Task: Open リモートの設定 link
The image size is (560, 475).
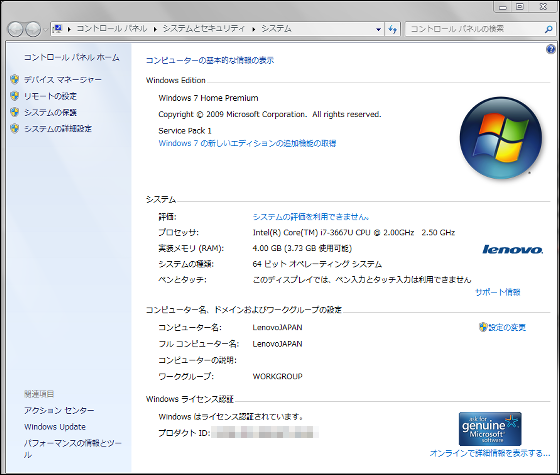Action: click(x=50, y=96)
